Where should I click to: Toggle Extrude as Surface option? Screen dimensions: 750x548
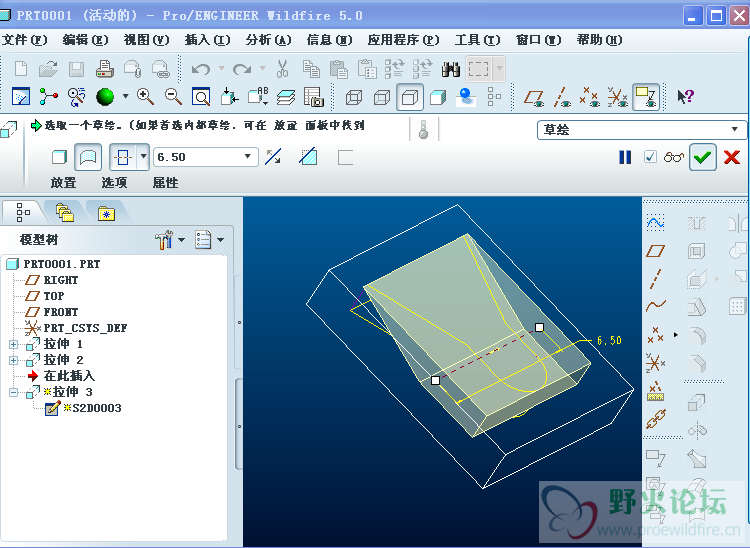pos(88,157)
